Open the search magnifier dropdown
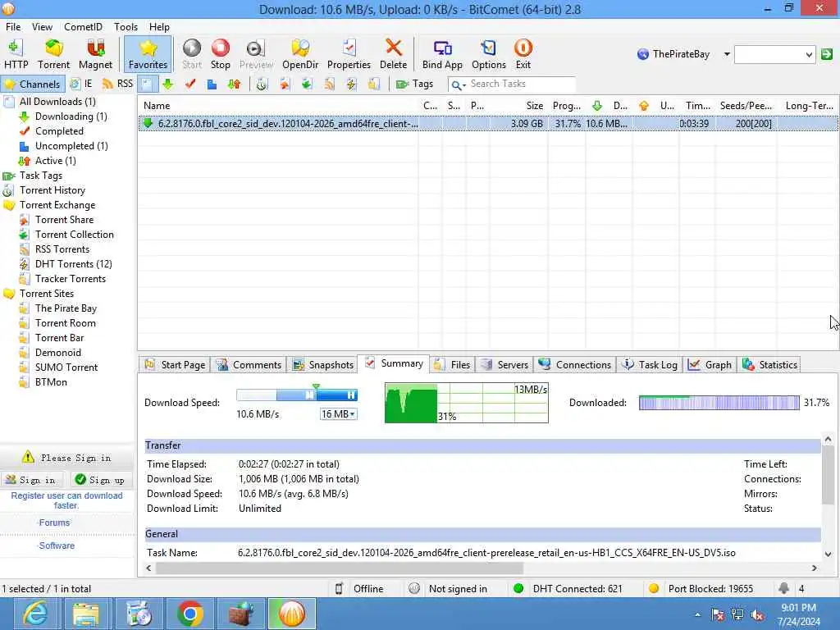 458,84
